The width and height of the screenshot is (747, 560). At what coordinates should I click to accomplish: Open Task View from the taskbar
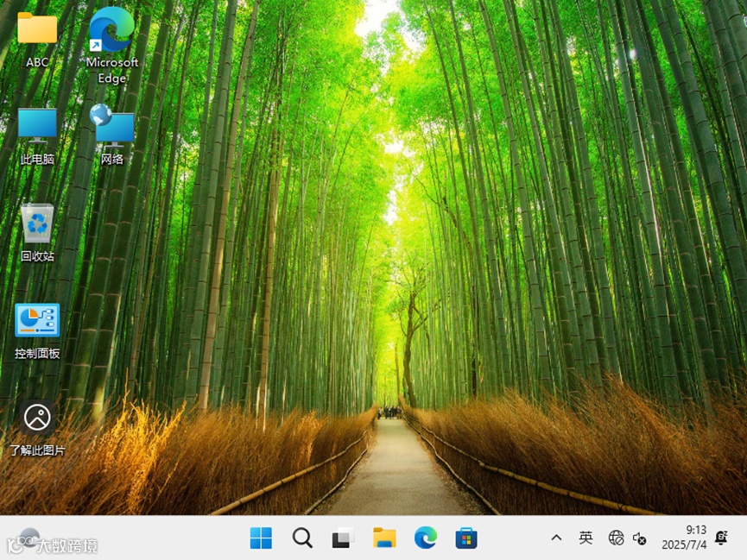pos(343,538)
